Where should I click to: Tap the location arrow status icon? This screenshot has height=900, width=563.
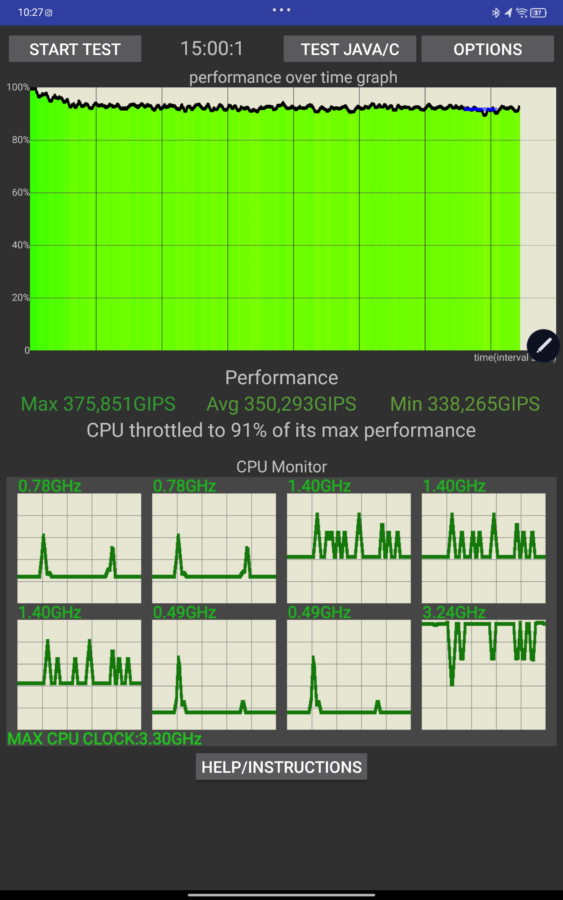(508, 13)
